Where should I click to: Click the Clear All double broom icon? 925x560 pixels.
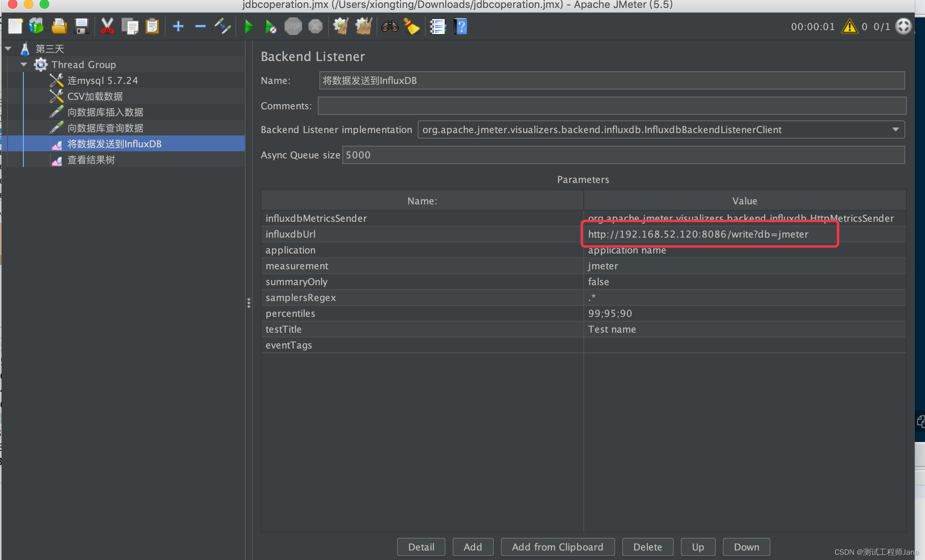(363, 27)
